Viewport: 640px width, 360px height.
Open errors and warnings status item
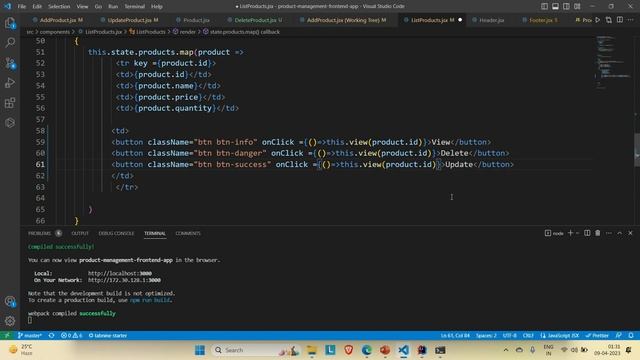pos(71,336)
